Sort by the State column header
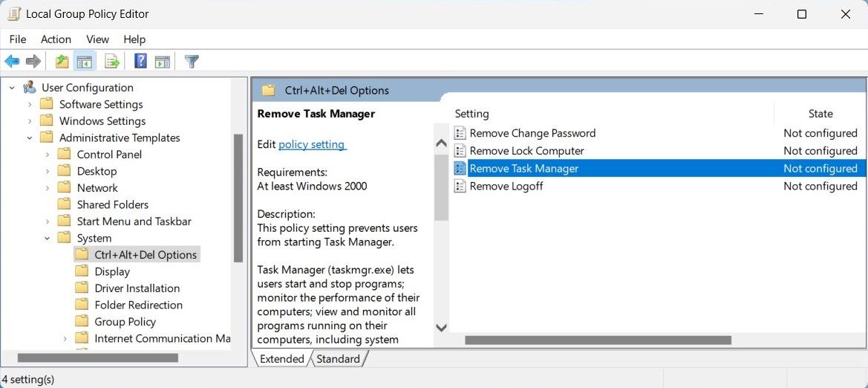The width and height of the screenshot is (868, 388). [820, 114]
